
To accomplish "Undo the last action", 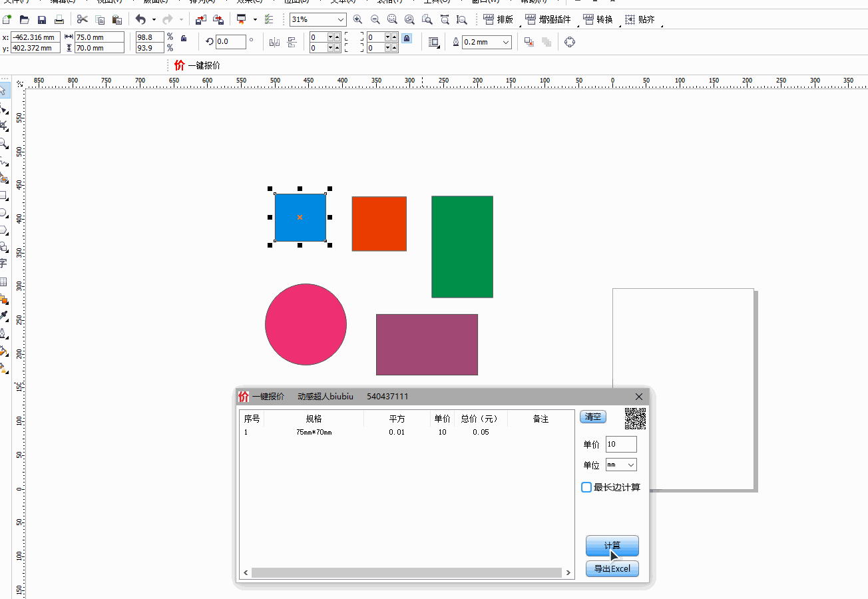I will 140,19.
